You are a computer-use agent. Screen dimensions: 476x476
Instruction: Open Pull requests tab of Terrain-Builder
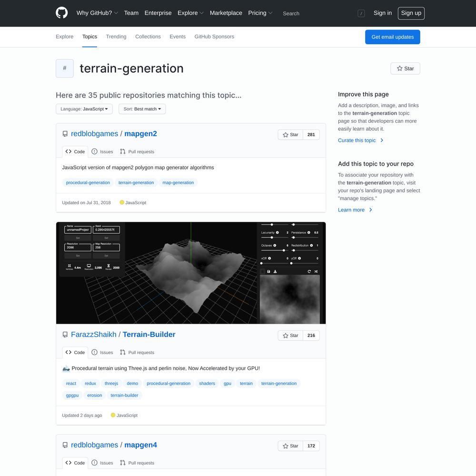click(x=137, y=352)
